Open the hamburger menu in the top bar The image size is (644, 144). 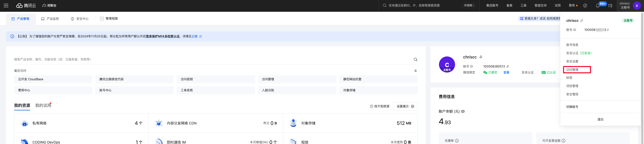[6, 6]
